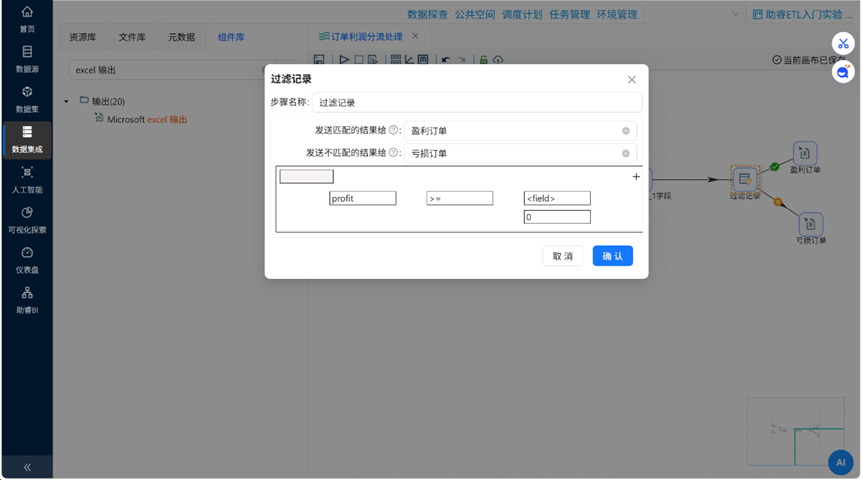
Task: Click help icon beside 发送不匹配的结果给
Action: click(x=393, y=152)
